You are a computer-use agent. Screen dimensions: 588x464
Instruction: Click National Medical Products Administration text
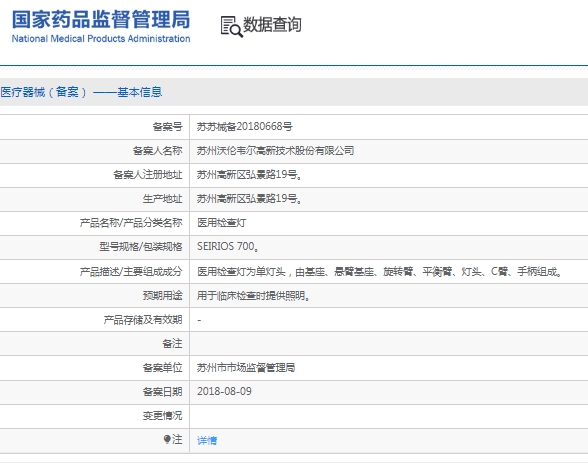[x=101, y=39]
